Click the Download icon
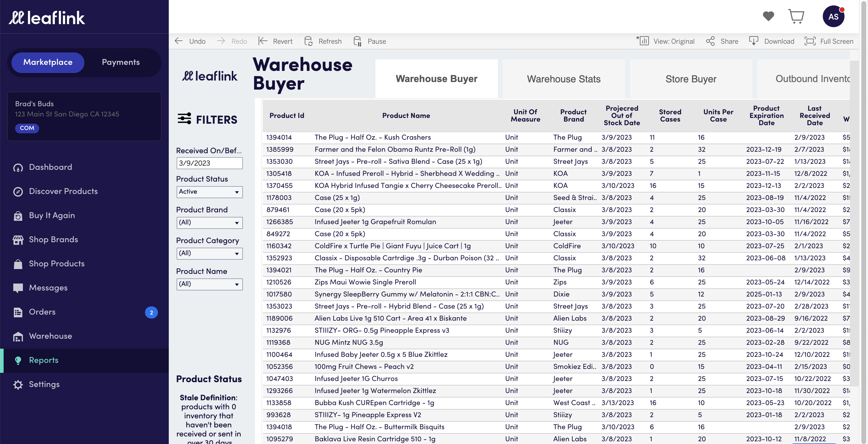The height and width of the screenshot is (444, 868). (753, 41)
